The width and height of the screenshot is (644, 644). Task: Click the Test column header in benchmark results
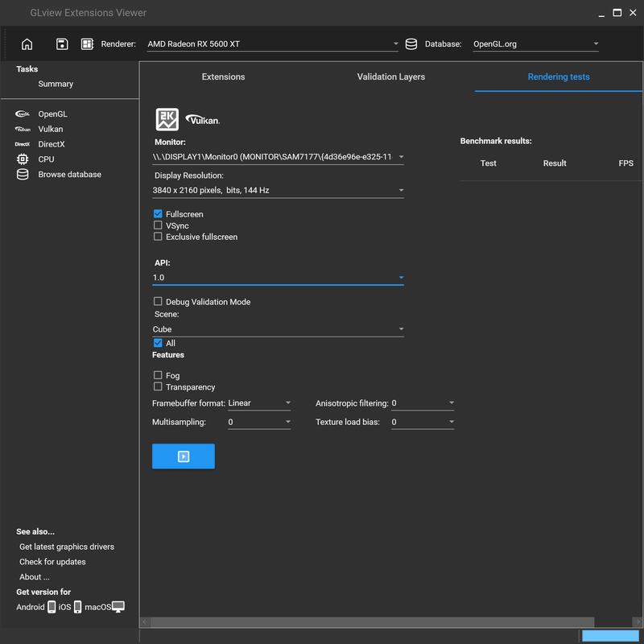click(489, 163)
